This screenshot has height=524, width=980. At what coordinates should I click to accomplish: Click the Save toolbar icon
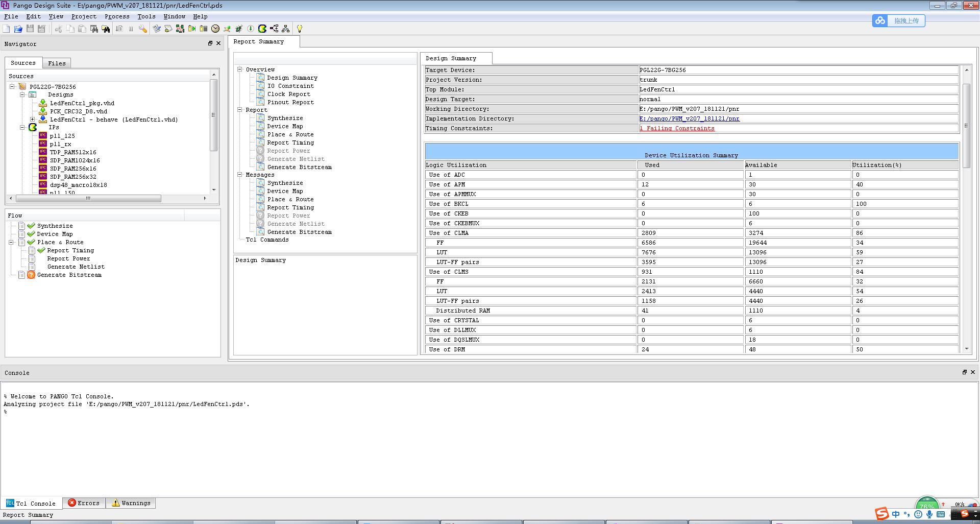click(30, 29)
